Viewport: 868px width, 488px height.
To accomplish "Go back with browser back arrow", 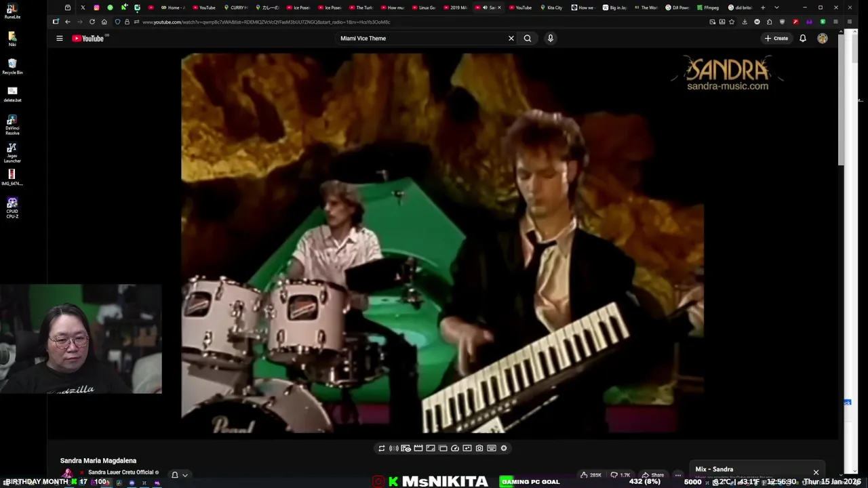I will (67, 22).
